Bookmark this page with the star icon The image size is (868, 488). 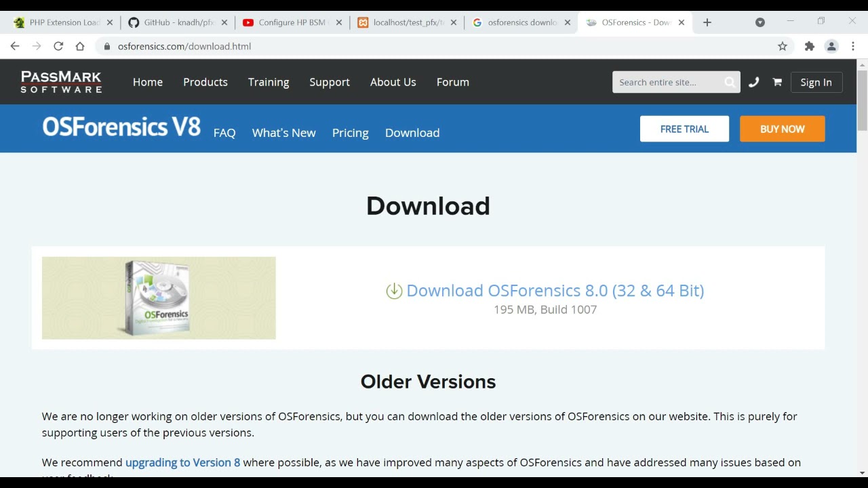[783, 46]
